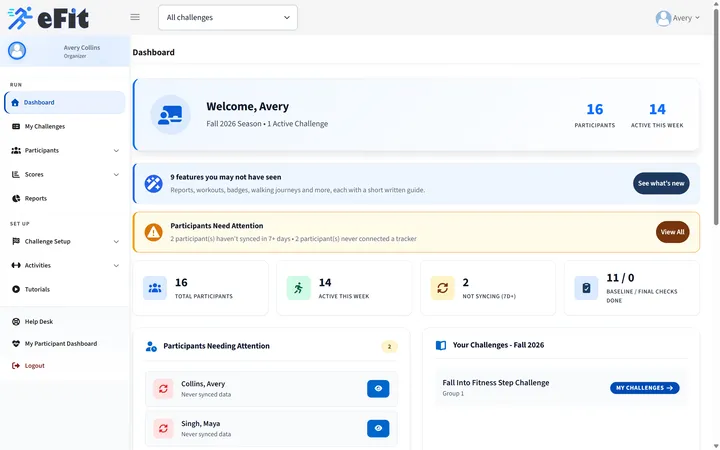The width and height of the screenshot is (720, 450).
Task: Open My Challenges in sidebar
Action: (65, 126)
